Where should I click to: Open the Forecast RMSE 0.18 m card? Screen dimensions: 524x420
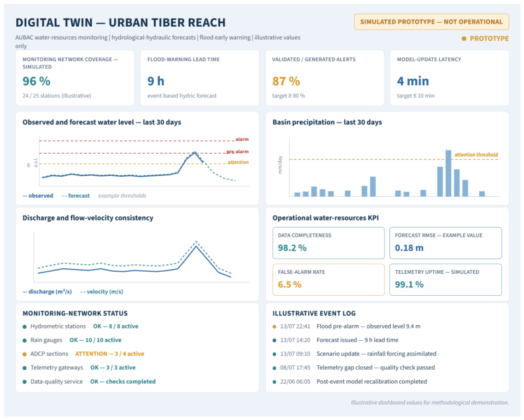(446, 243)
